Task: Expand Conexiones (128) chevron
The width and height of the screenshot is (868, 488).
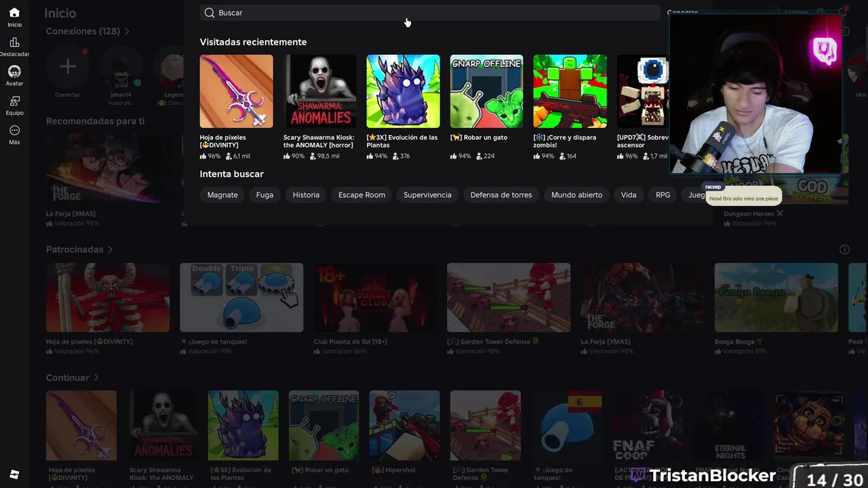Action: pyautogui.click(x=127, y=31)
